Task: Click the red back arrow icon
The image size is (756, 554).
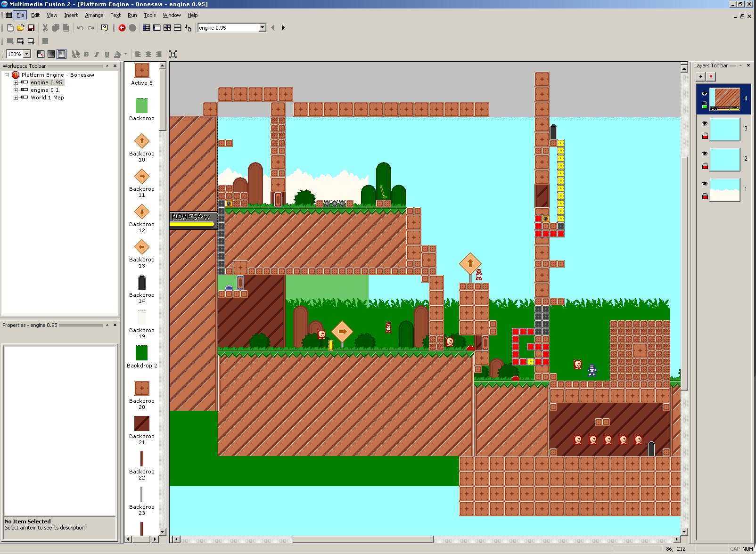Action: click(122, 28)
